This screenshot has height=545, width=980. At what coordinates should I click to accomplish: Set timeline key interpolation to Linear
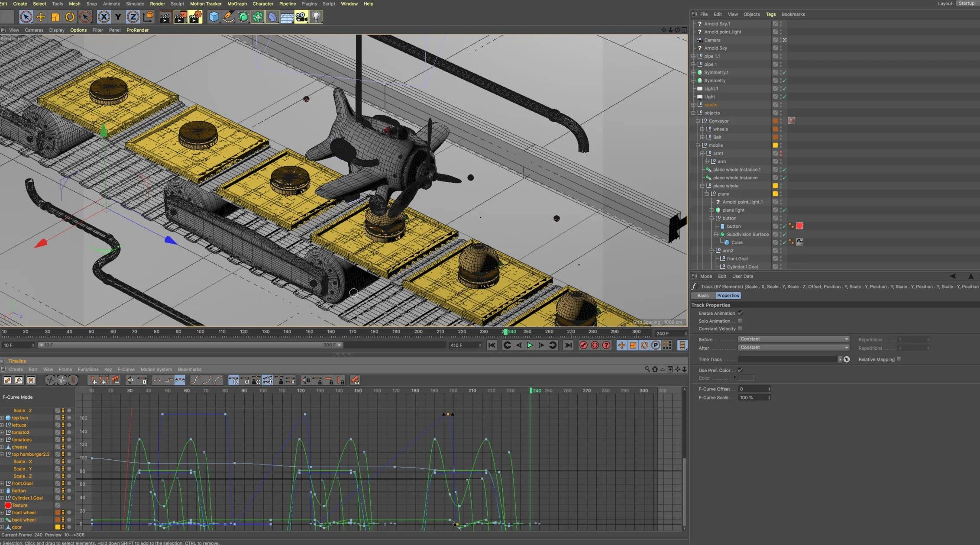tap(157, 380)
